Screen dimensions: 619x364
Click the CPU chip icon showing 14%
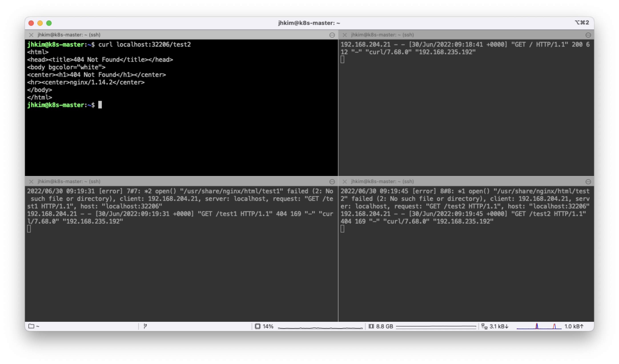257,326
